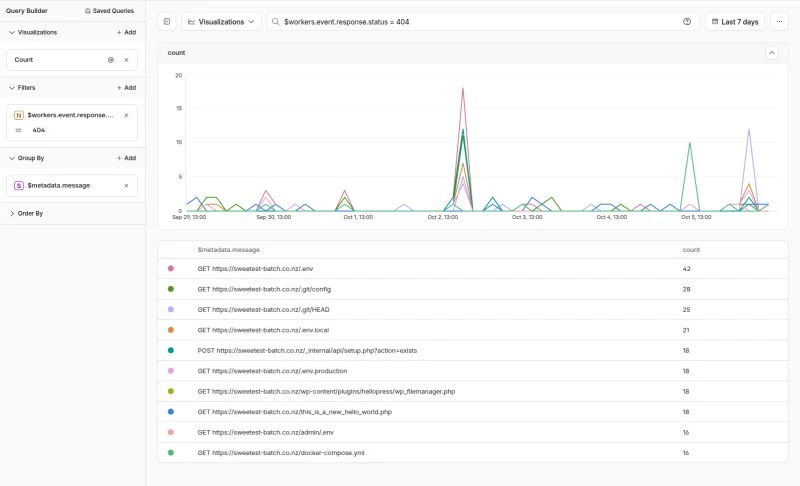Click the olive swatch for wp_filemanager.php row
The width and height of the screenshot is (800, 486).
tap(171, 391)
